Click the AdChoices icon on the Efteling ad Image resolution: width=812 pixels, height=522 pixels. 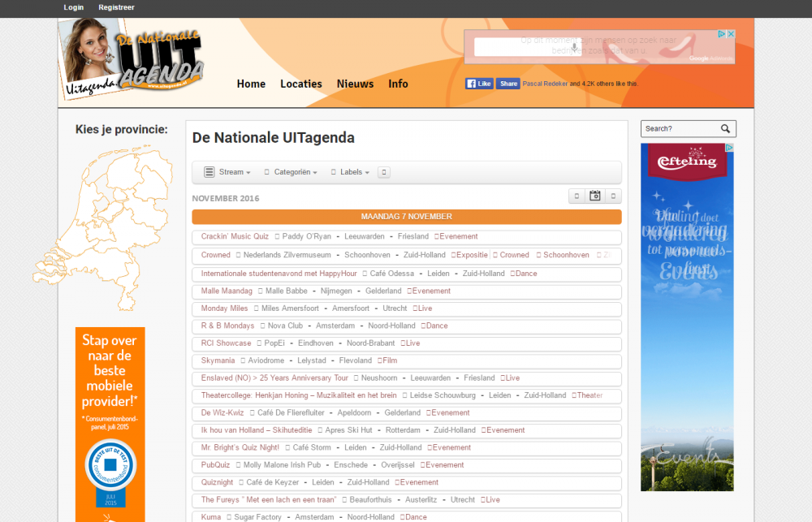click(729, 148)
